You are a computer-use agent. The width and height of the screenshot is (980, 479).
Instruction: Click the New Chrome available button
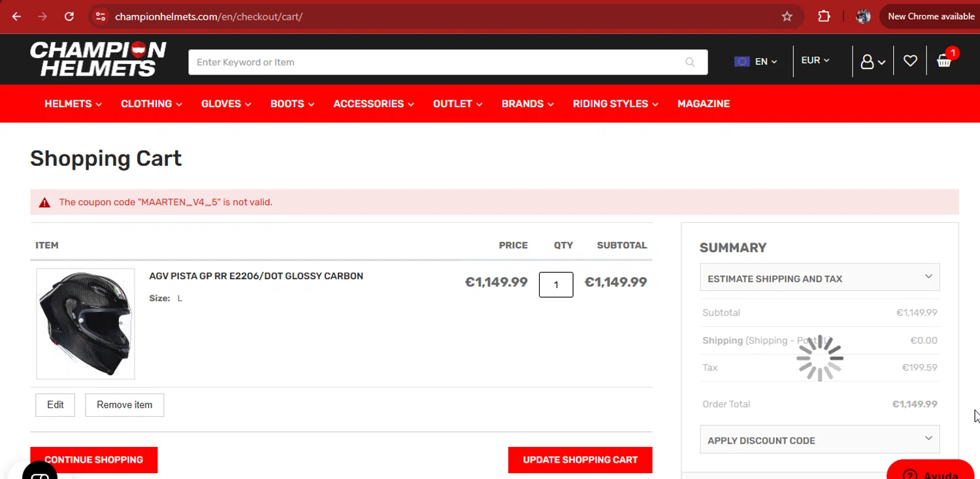click(931, 16)
